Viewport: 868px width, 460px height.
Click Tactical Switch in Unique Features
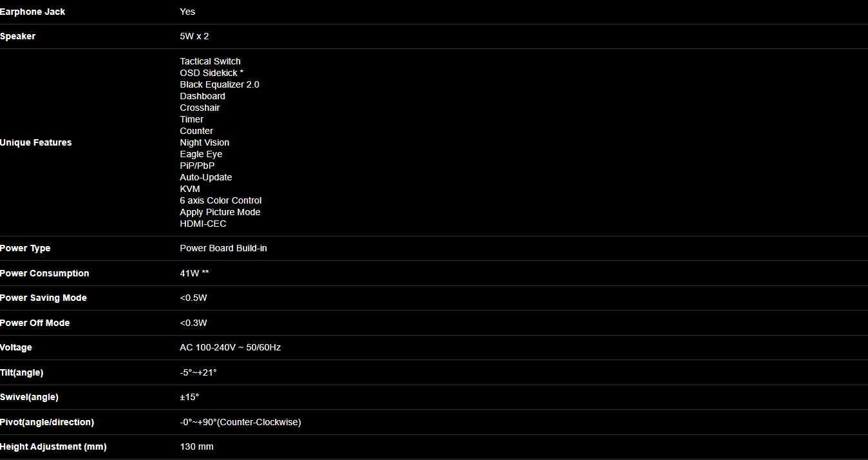coord(211,61)
